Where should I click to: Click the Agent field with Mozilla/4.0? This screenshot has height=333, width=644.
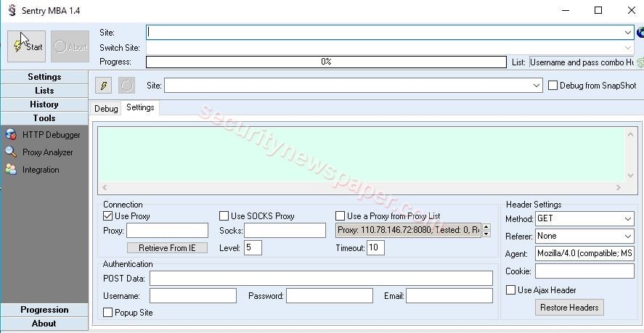[x=585, y=253]
